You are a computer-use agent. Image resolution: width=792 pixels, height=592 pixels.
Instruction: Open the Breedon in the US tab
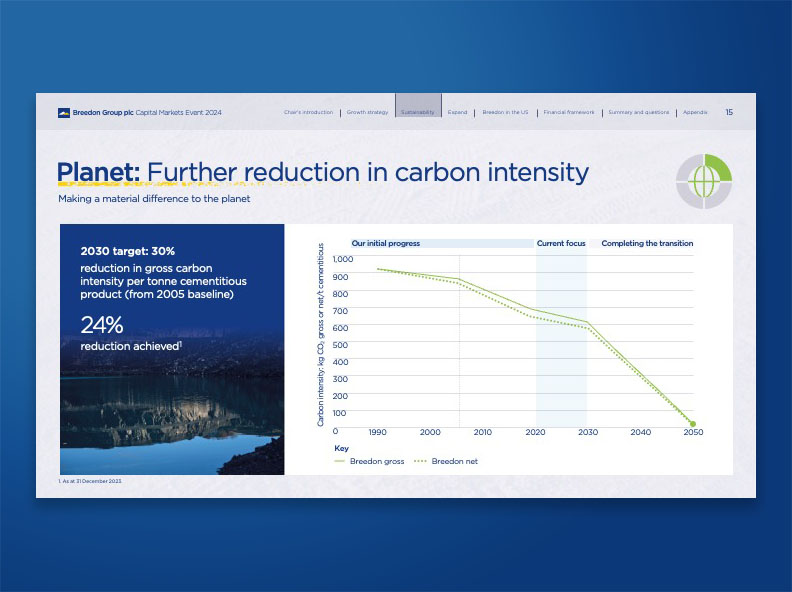pyautogui.click(x=505, y=112)
